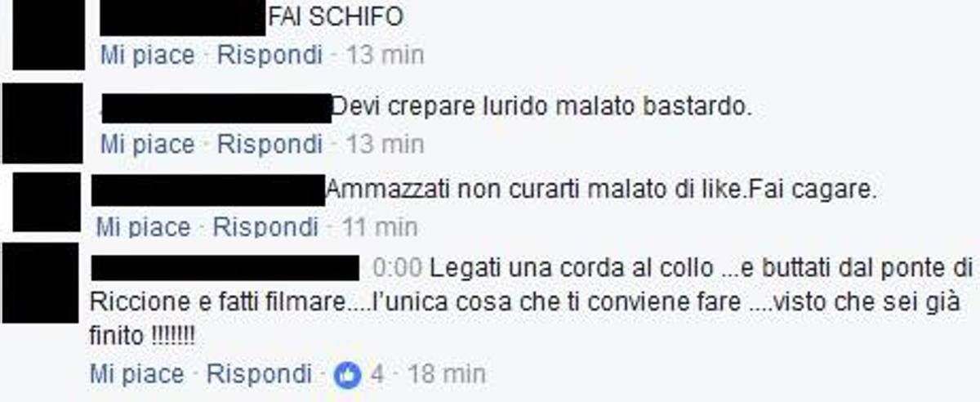Open the author name before 'Ammazzati non curarti'
This screenshot has width=980, height=402.
[x=208, y=190]
